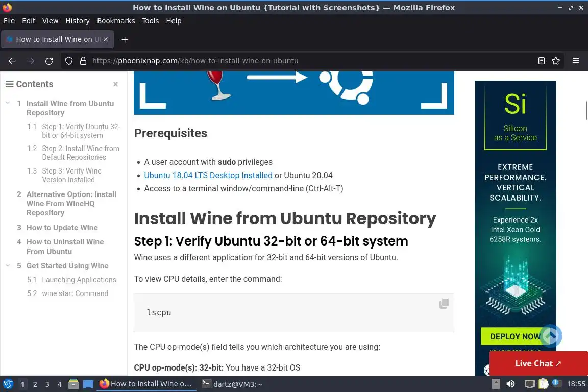Click the removable media tray icon
Image resolution: width=588 pixels, height=392 pixels.
(496, 384)
